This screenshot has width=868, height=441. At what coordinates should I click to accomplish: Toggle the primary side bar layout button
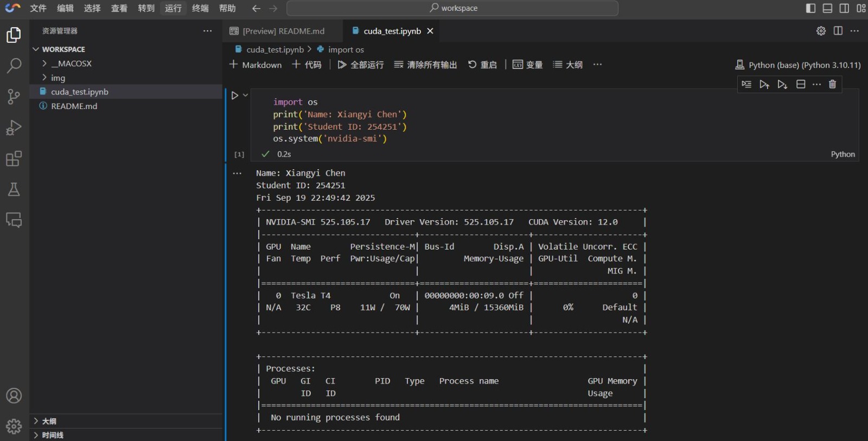810,8
